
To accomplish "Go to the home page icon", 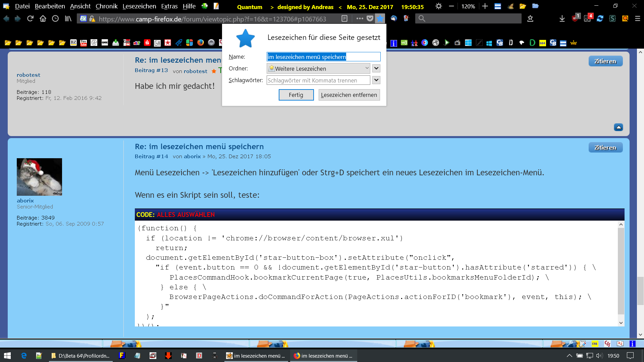I will coord(43,19).
